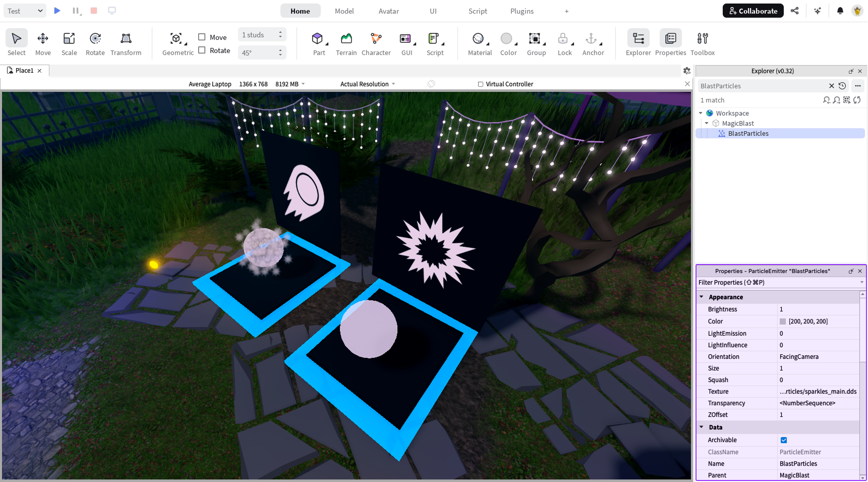Open the Filter Properties dropdown arrow
This screenshot has width=868, height=482.
(862, 283)
